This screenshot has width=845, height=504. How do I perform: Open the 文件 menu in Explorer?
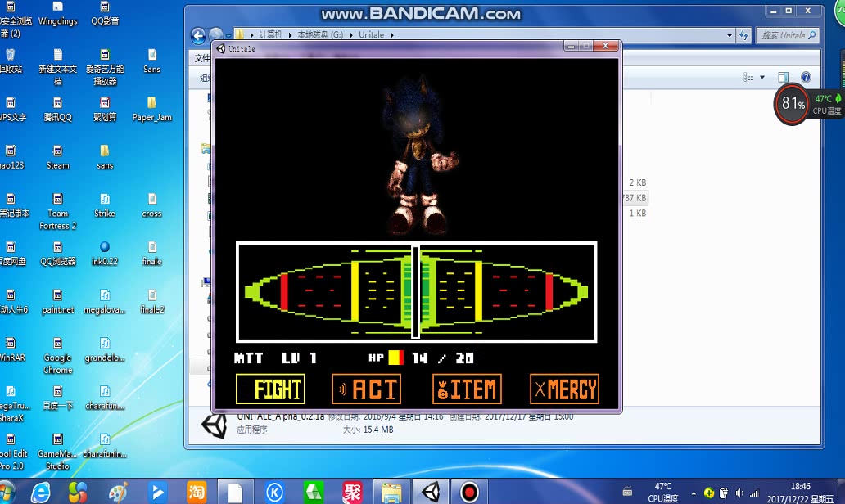(202, 57)
